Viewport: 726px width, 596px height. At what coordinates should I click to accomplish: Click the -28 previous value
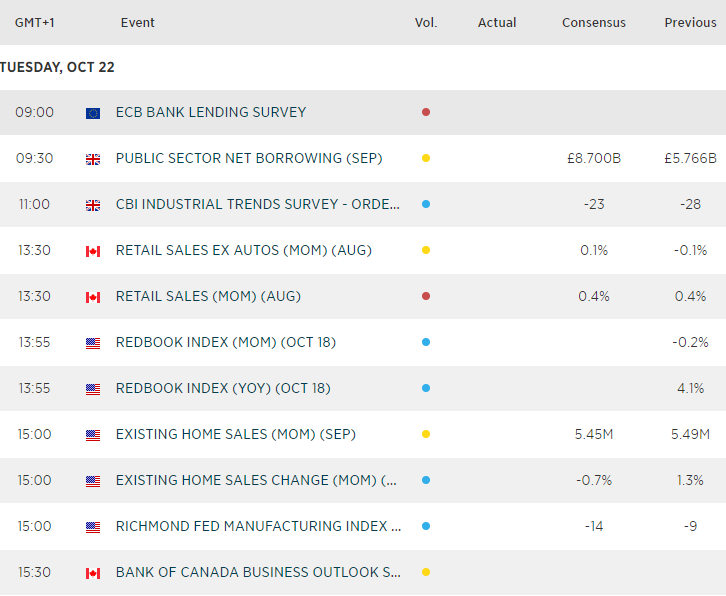(x=690, y=204)
